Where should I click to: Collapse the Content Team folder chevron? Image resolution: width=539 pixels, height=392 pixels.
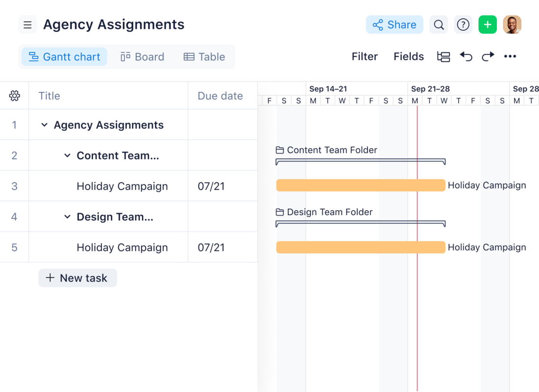tap(67, 155)
